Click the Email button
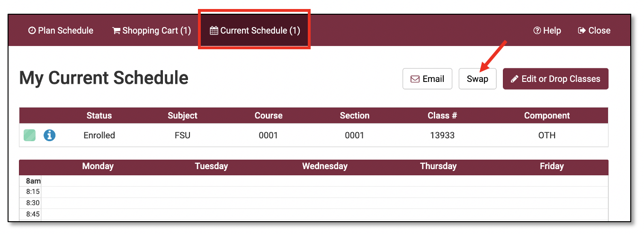Image resolution: width=644 pixels, height=234 pixels. tap(427, 79)
